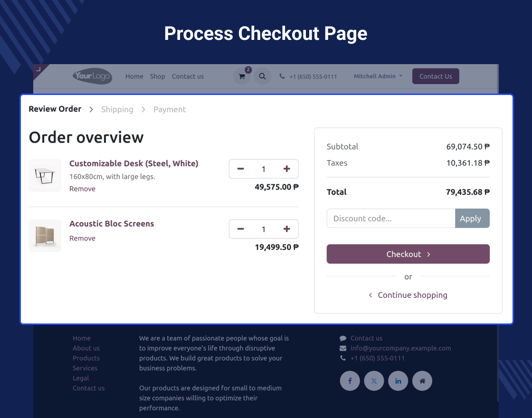Viewport: 532px width, 418px height.
Task: Open Customizable Desk (Steel, White) product link
Action: (133, 163)
